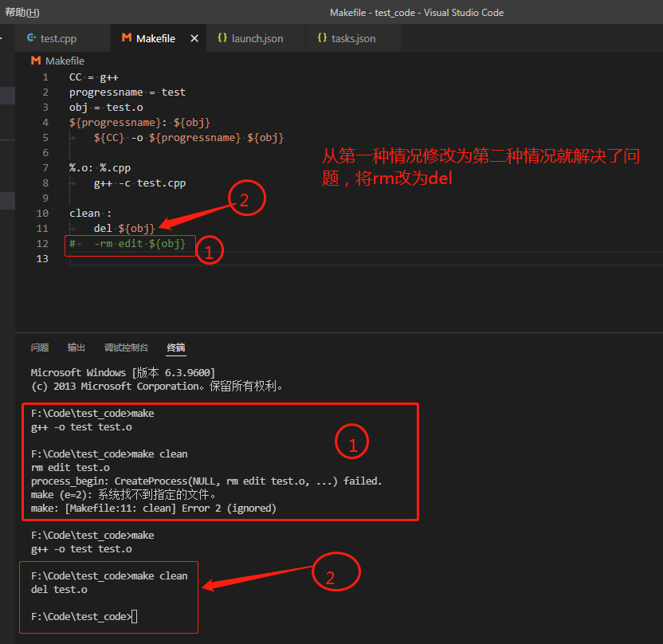Open the 帮助(H) menu

point(22,13)
